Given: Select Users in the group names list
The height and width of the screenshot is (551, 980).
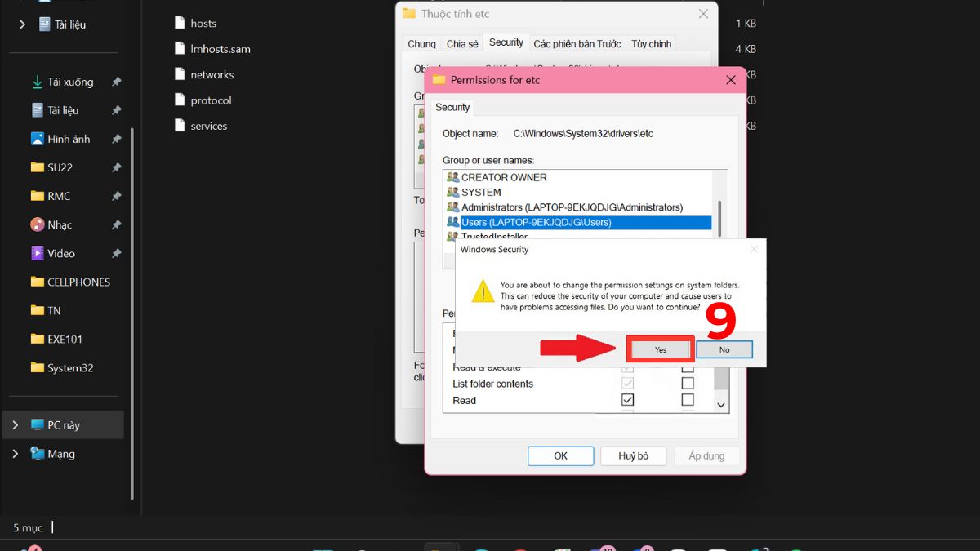Looking at the screenshot, I should coord(535,221).
